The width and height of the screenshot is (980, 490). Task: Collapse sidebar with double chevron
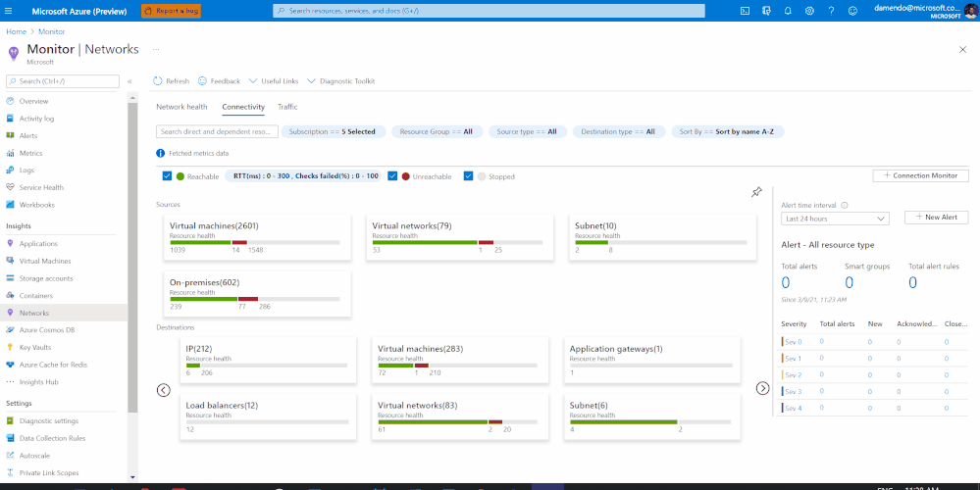[x=129, y=81]
